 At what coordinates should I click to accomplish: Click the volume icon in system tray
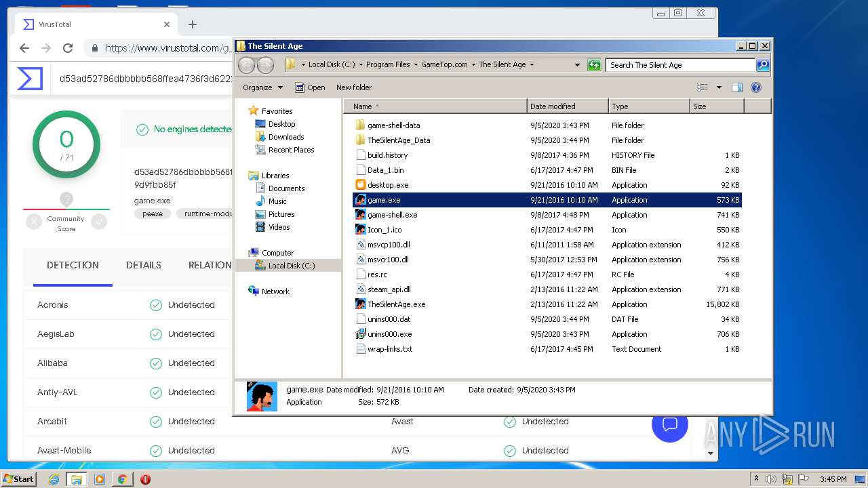[771, 479]
